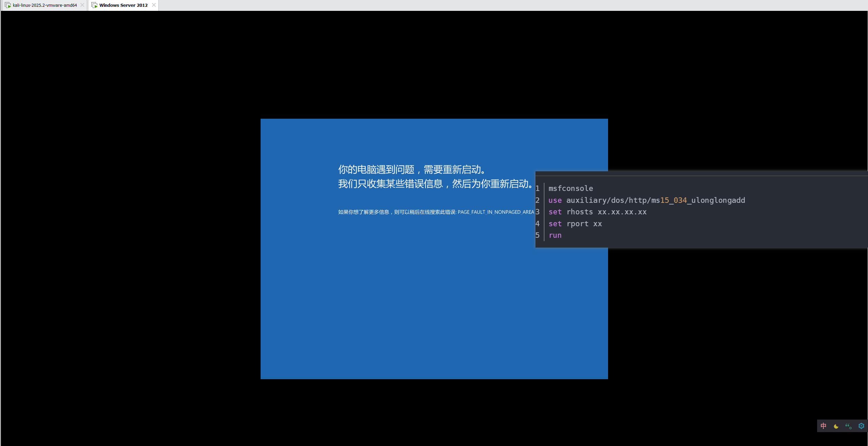Click the 'run' command in the snippet
Image resolution: width=868 pixels, height=446 pixels.
tap(555, 235)
